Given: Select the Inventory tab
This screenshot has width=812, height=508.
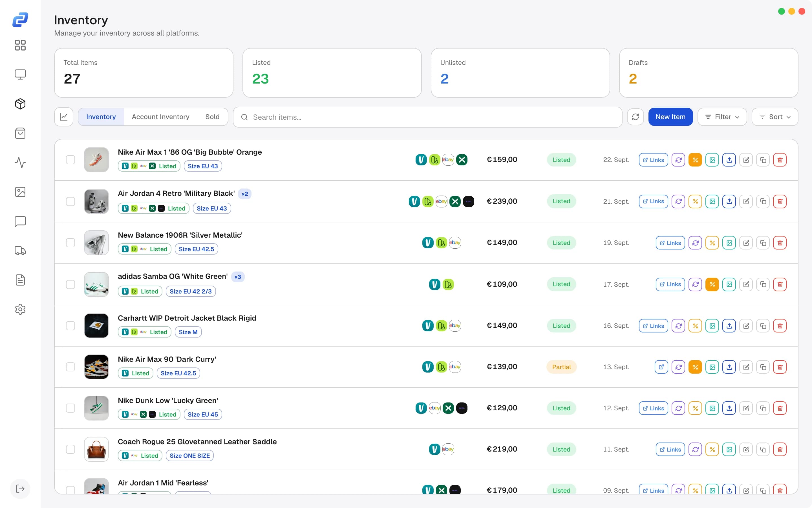Looking at the screenshot, I should pos(101,117).
